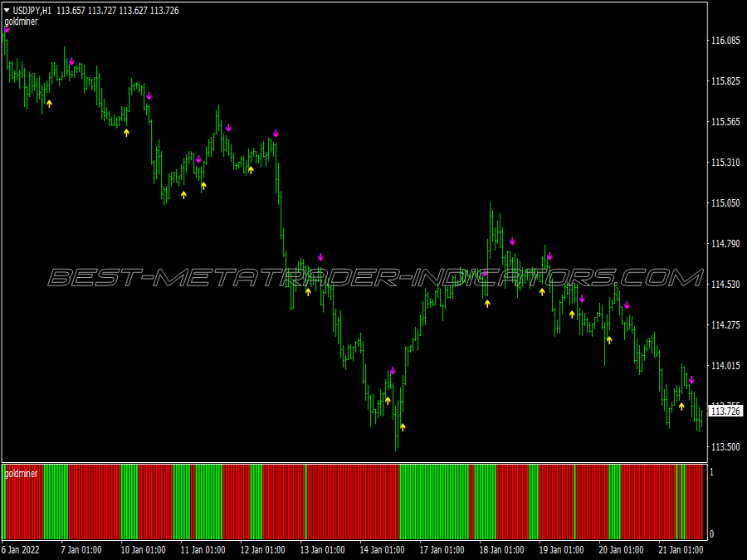Image resolution: width=747 pixels, height=560 pixels.
Task: Click the goldminer label in the indicator subwindow
Action: click(21, 474)
